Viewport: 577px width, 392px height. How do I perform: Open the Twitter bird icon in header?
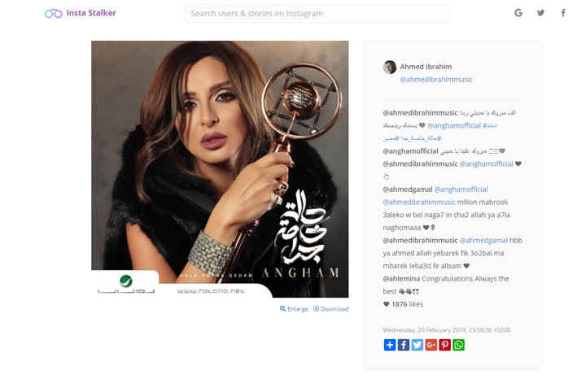[x=540, y=13]
